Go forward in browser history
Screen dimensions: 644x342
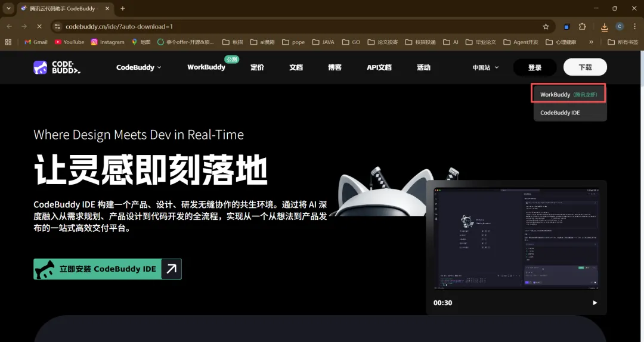(24, 26)
